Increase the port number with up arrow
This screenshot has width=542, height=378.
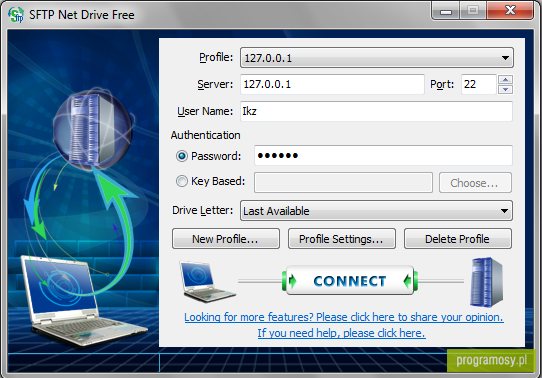[x=505, y=80]
